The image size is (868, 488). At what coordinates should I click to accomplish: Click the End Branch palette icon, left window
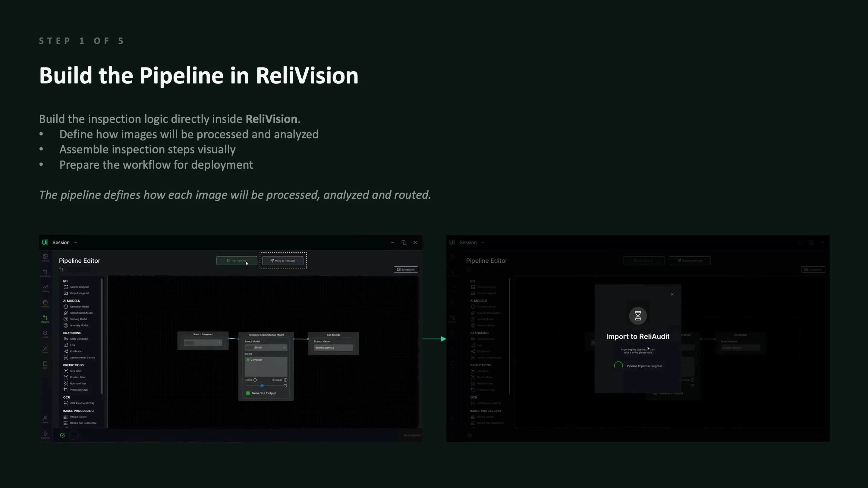pyautogui.click(x=66, y=351)
